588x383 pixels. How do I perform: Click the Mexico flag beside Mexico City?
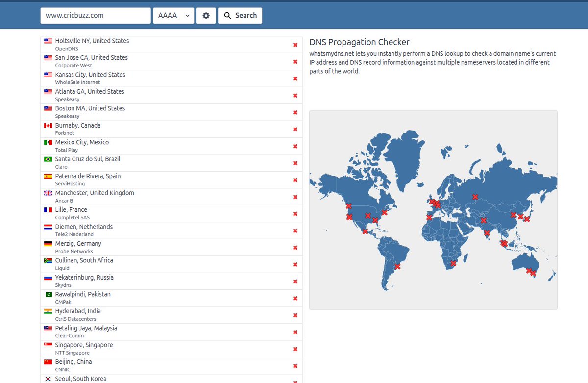(x=48, y=142)
